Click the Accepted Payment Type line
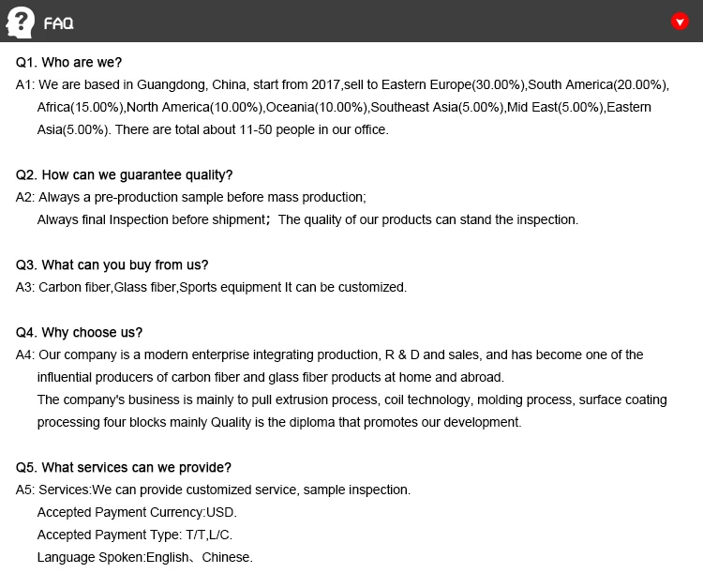703x588 pixels. pos(134,535)
